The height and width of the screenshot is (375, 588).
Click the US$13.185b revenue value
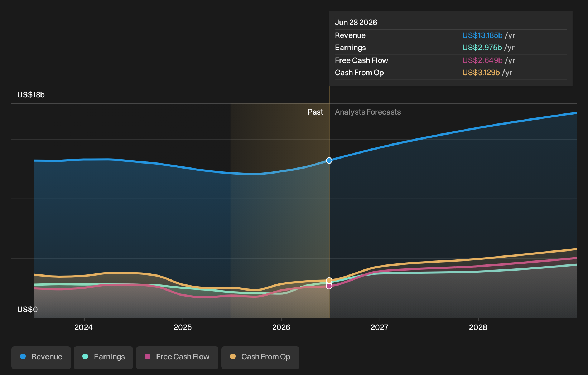[x=482, y=35]
